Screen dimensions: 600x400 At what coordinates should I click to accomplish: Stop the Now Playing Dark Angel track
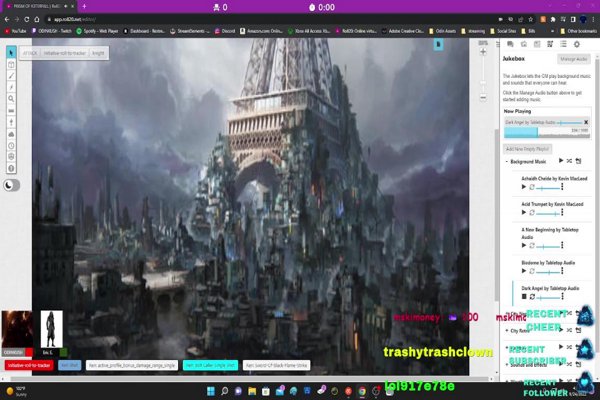click(x=586, y=122)
